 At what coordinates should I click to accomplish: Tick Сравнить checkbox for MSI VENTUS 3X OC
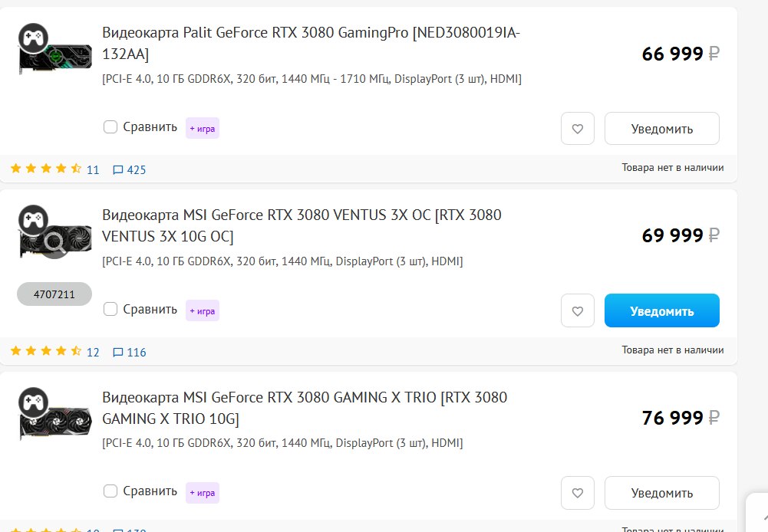[110, 309]
